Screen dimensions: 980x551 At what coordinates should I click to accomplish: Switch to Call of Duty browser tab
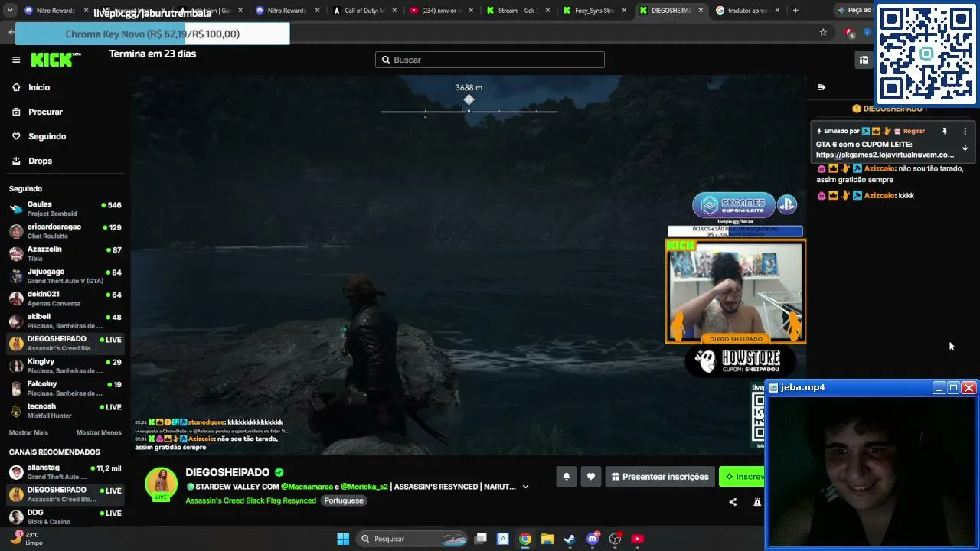(364, 11)
